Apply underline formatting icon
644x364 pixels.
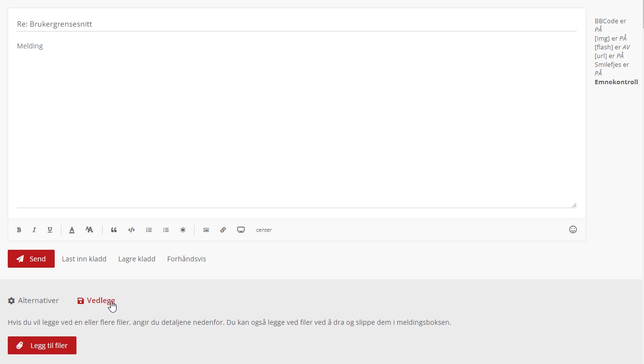50,230
